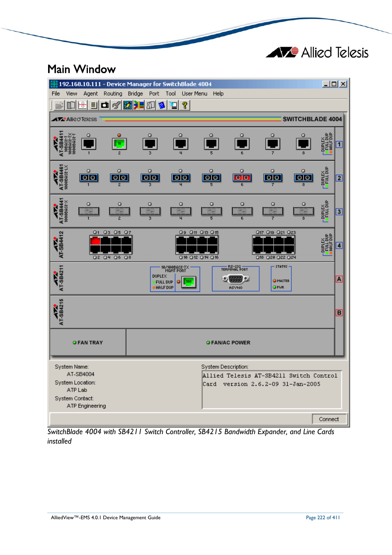Click the SWITCHBLADE 4004 chassis label

click(312, 119)
